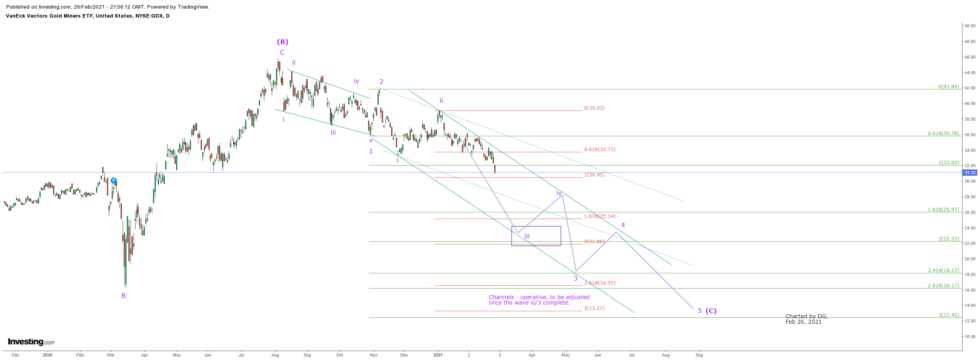Viewport: 980px width, 360px height.
Task: Click the red fib label 0.618(33.73)
Action: (x=600, y=150)
